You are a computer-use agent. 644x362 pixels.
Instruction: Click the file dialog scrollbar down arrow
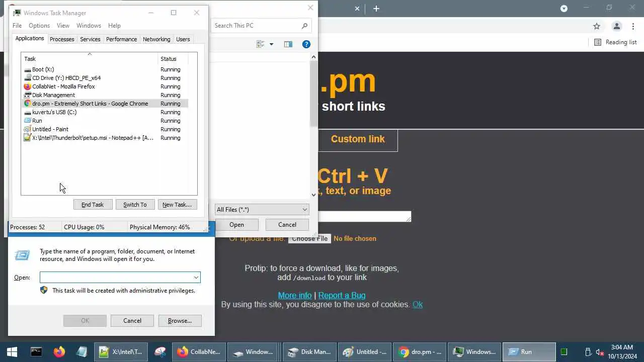coord(313,195)
